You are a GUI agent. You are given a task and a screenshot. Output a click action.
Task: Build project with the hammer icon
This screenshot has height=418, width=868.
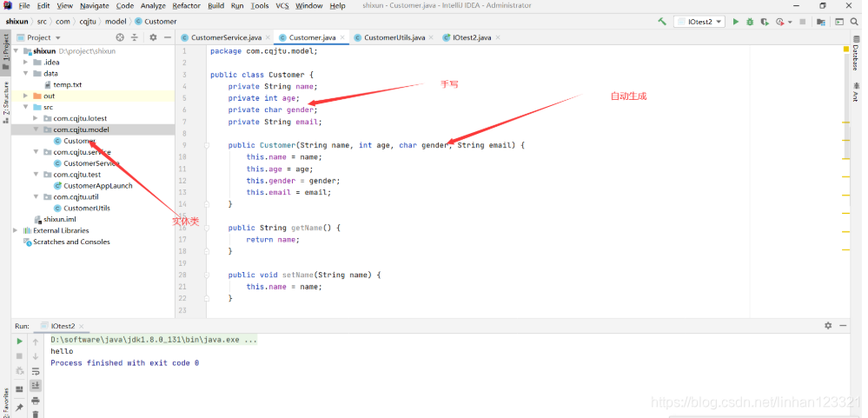[662, 22]
